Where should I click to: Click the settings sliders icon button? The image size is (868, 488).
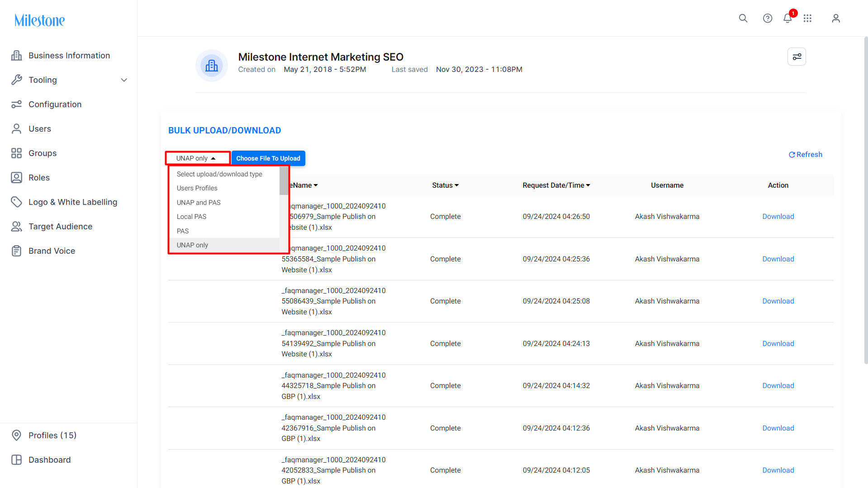(x=797, y=57)
